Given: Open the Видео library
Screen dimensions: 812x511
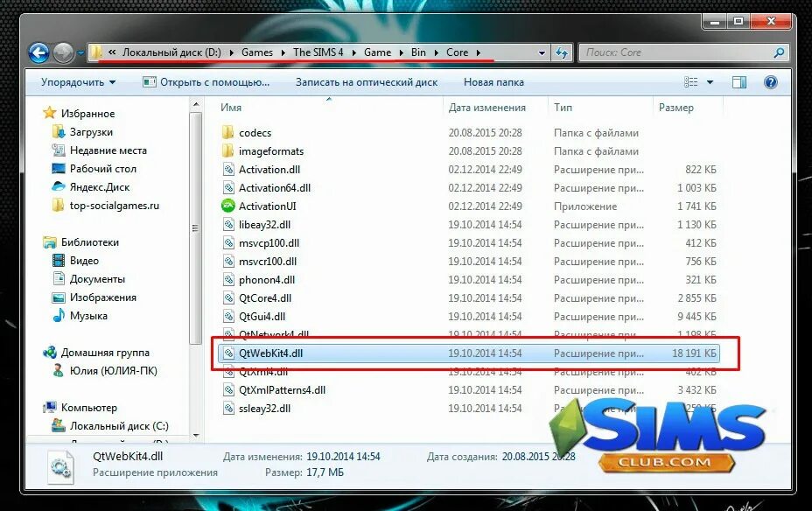Looking at the screenshot, I should coord(84,261).
